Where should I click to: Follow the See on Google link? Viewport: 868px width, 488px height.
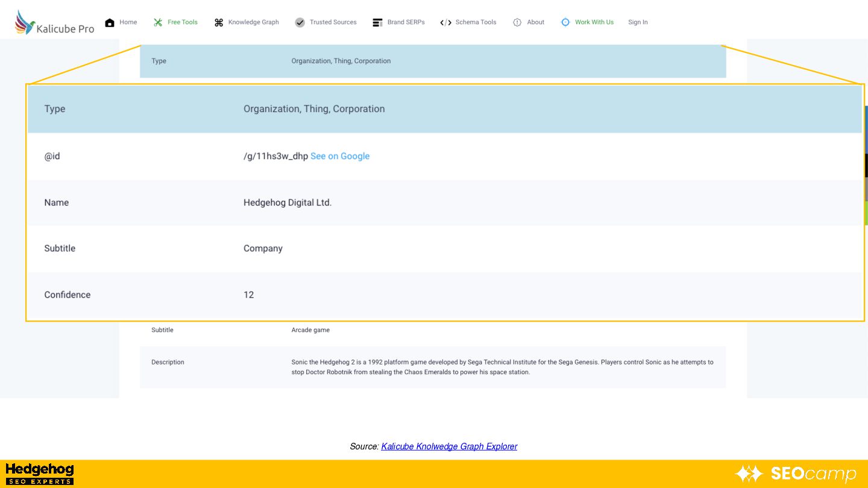340,156
